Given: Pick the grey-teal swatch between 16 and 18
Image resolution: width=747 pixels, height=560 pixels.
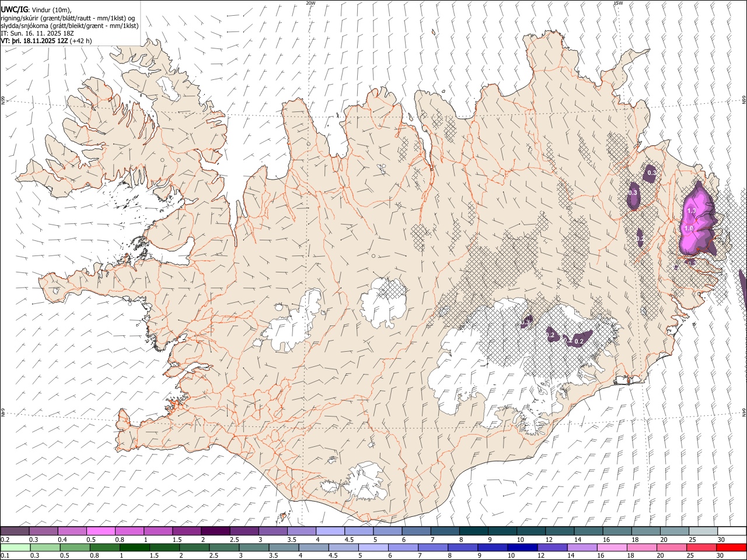Looking at the screenshot, I should 617,531.
